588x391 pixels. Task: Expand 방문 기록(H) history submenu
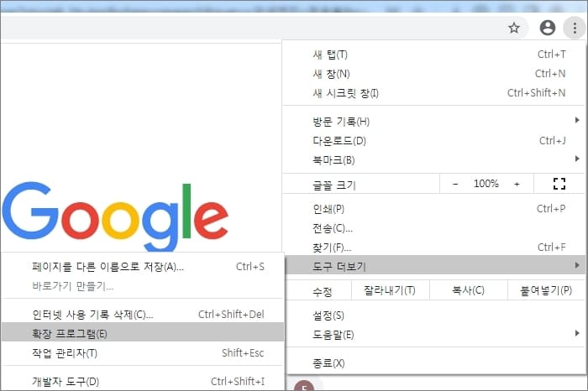pos(434,122)
